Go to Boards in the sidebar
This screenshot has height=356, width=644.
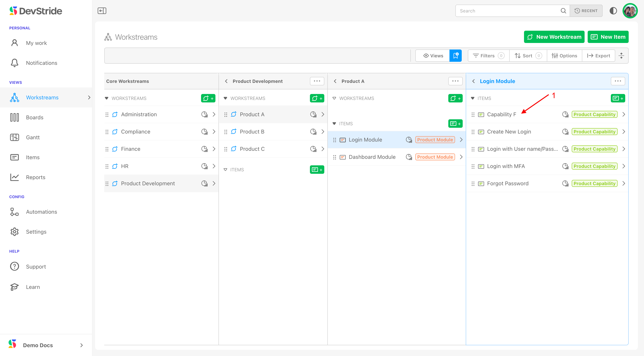point(34,117)
